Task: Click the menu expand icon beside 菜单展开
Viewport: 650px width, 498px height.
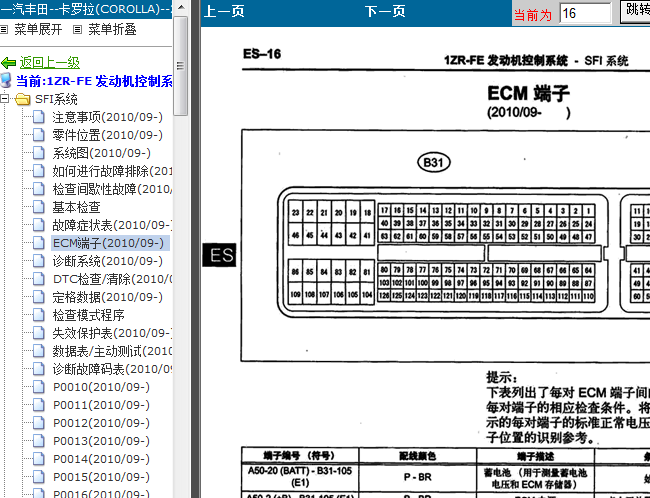Action: [4, 29]
